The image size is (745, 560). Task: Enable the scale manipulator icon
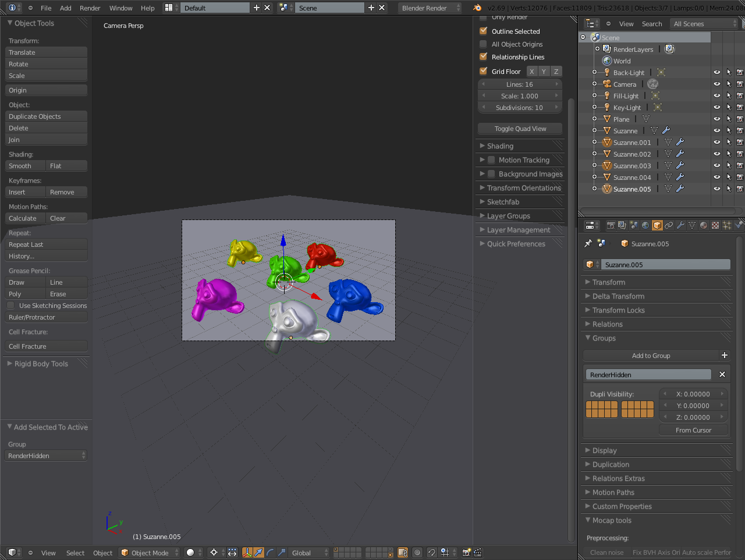pos(282,552)
